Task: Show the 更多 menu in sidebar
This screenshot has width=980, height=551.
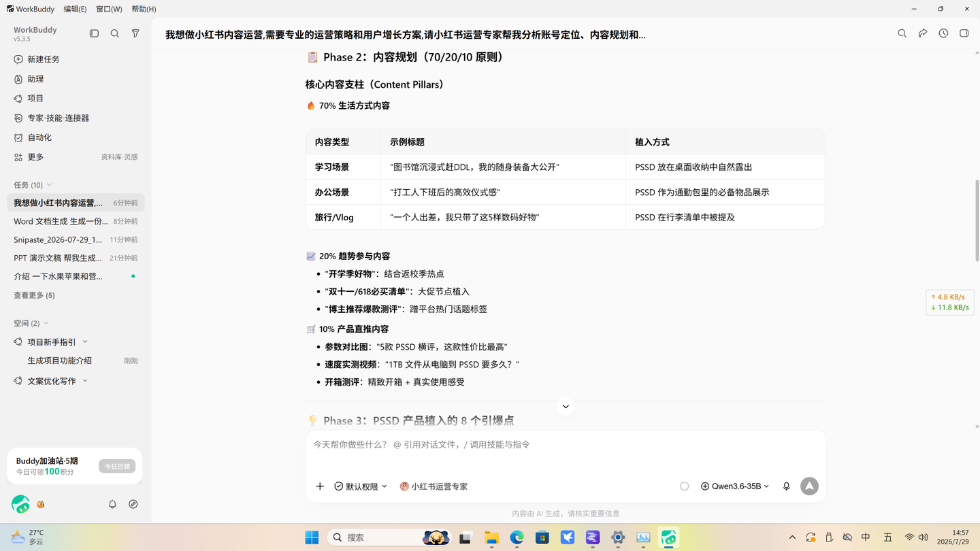Action: (x=35, y=157)
